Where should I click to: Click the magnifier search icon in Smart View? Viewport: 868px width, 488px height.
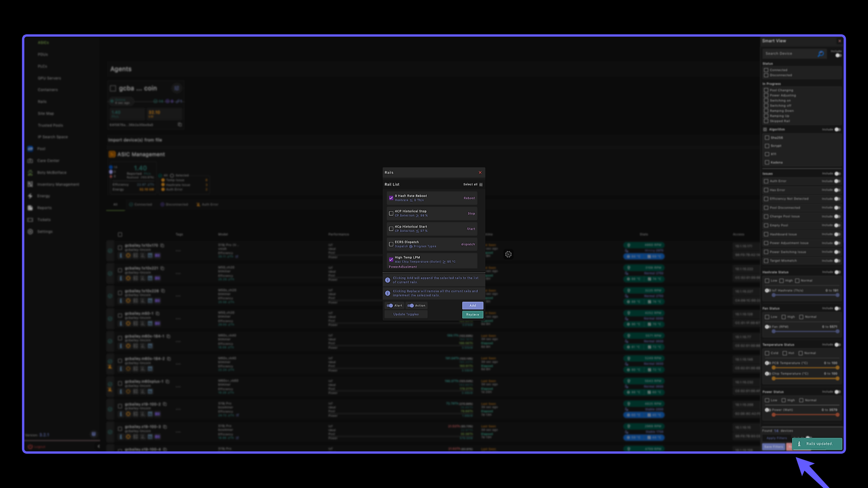coord(821,54)
